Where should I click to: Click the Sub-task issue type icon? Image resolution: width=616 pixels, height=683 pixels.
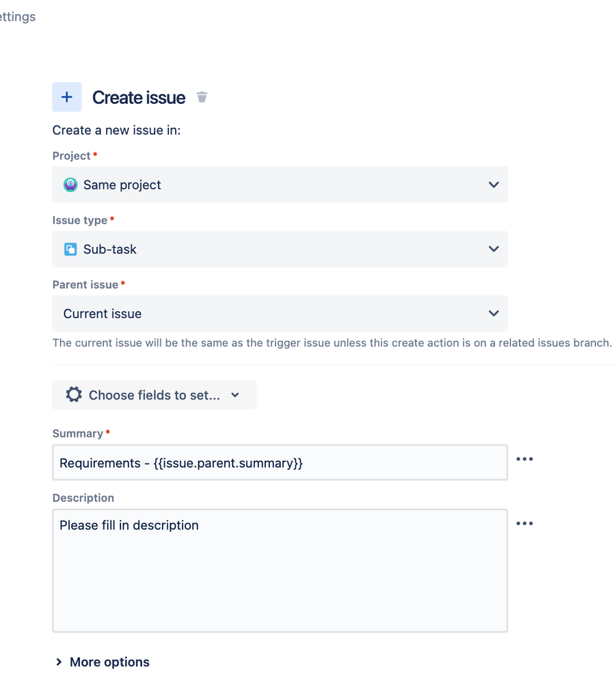(70, 249)
